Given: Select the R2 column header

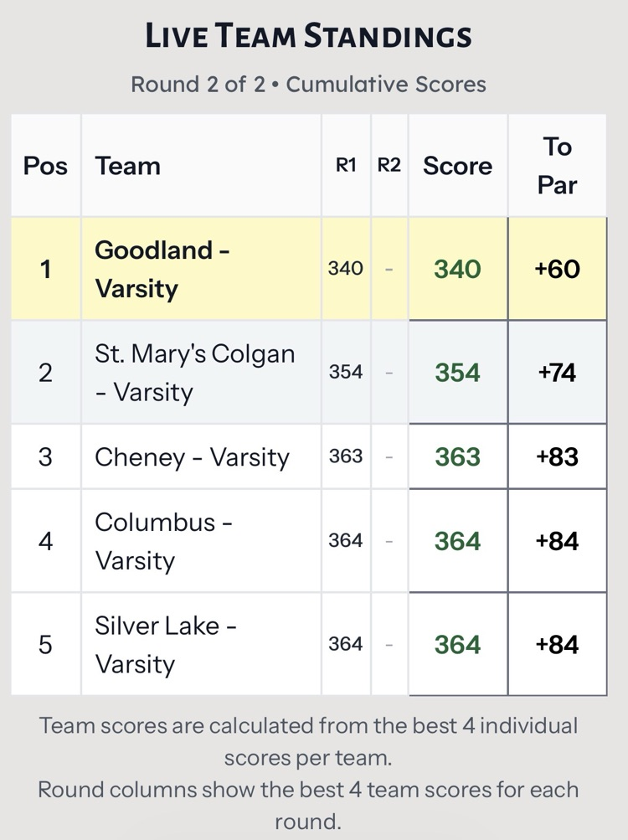Looking at the screenshot, I should 389,166.
